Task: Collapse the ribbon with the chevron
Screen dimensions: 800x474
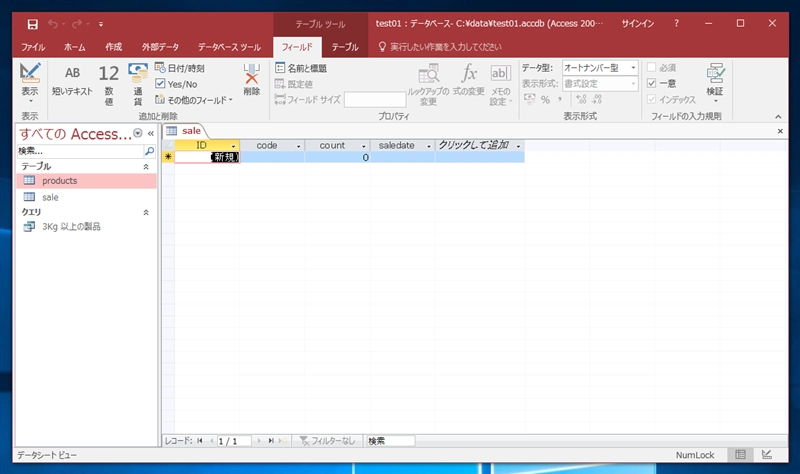Action: [x=778, y=116]
